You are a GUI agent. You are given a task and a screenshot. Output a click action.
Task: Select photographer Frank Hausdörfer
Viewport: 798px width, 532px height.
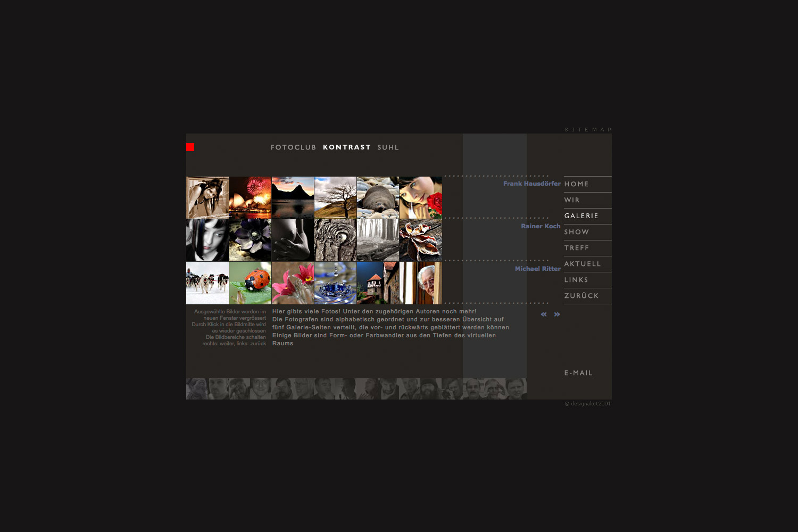(x=531, y=184)
